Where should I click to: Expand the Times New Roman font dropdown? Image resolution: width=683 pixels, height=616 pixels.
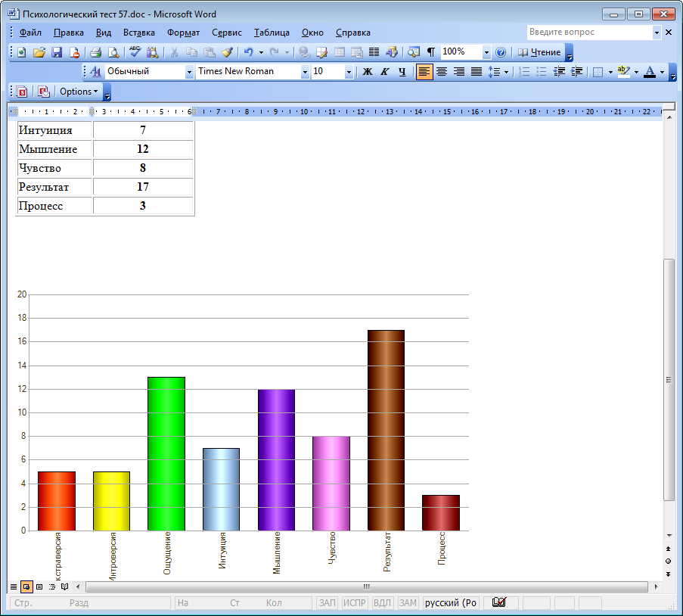305,72
